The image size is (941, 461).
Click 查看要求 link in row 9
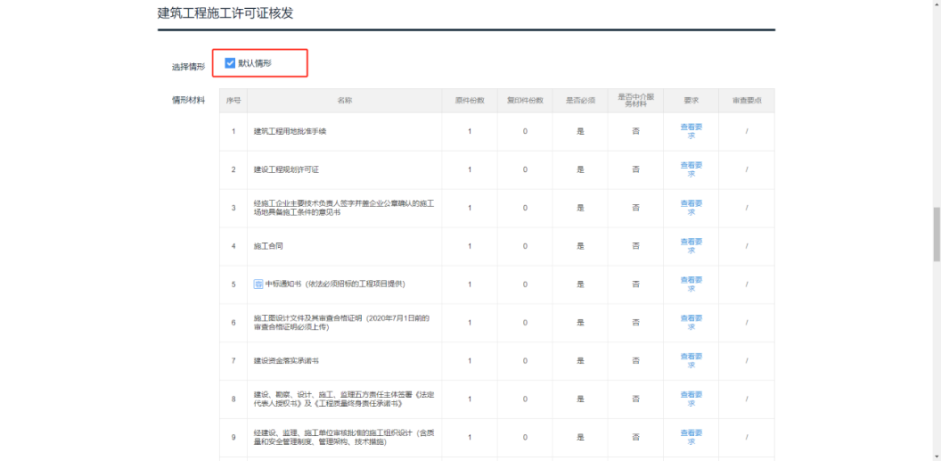691,436
